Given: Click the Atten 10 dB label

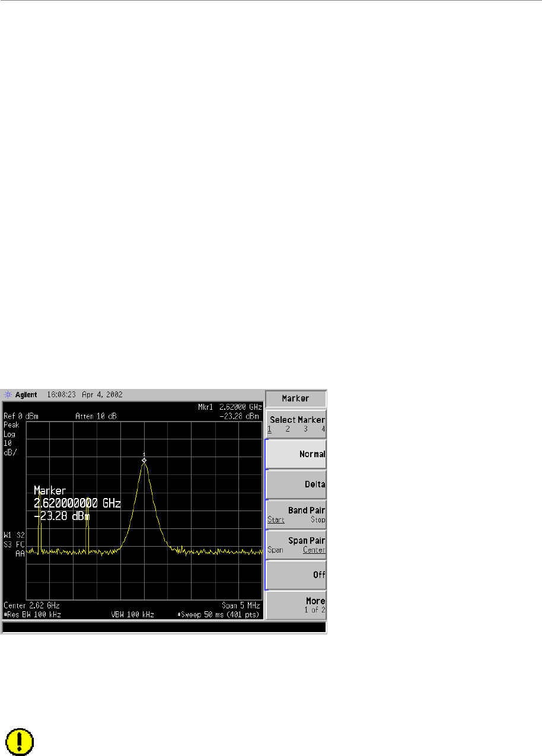Looking at the screenshot, I should pos(95,416).
